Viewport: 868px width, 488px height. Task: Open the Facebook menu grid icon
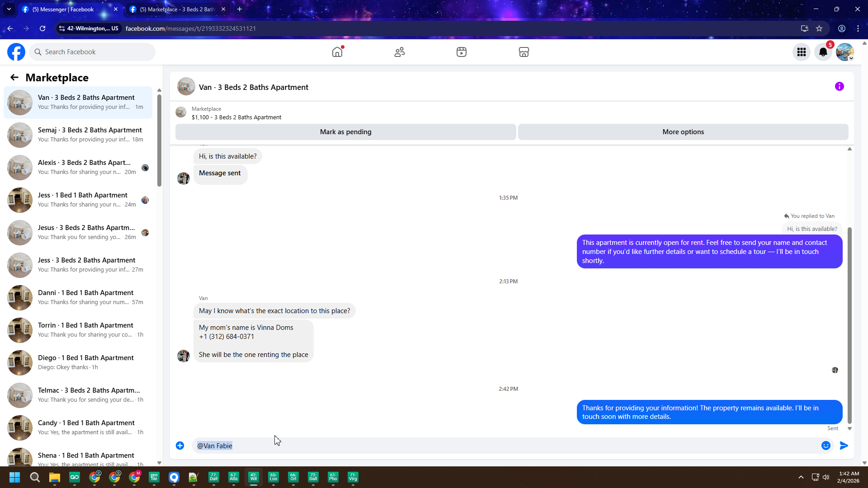click(x=801, y=52)
